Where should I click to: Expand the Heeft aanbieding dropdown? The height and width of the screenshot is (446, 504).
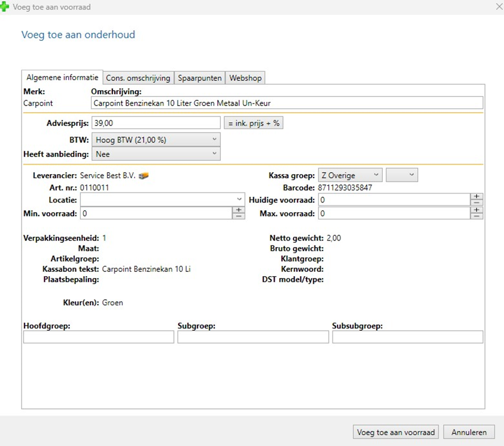[155, 153]
